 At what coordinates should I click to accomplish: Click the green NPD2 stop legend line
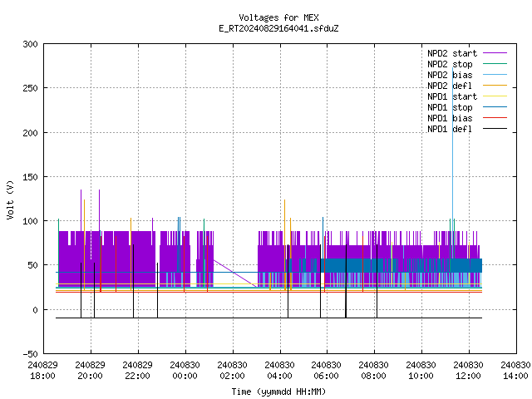(495, 64)
